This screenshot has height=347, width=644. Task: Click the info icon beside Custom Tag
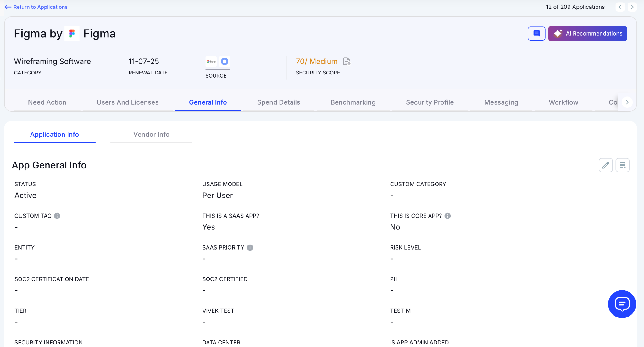[57, 216]
